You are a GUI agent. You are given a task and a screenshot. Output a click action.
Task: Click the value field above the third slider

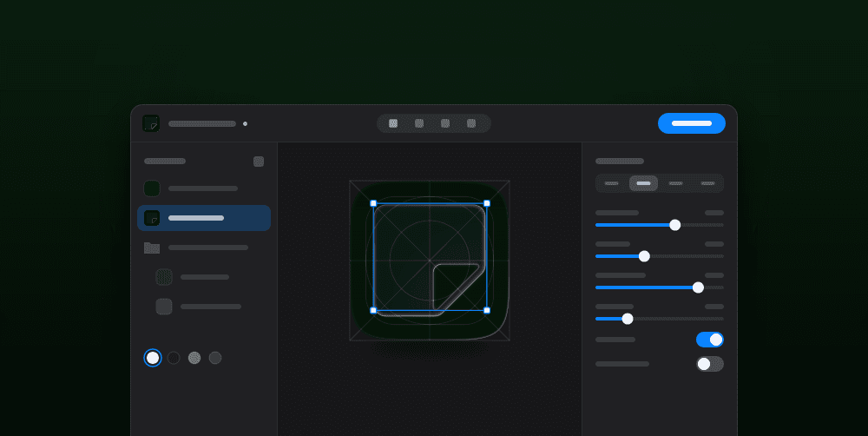click(714, 275)
